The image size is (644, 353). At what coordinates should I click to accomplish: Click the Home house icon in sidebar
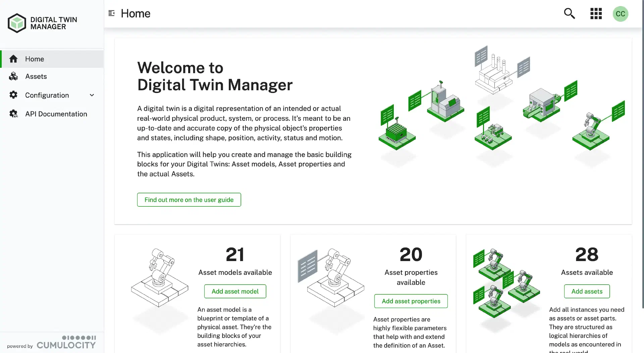click(x=13, y=59)
